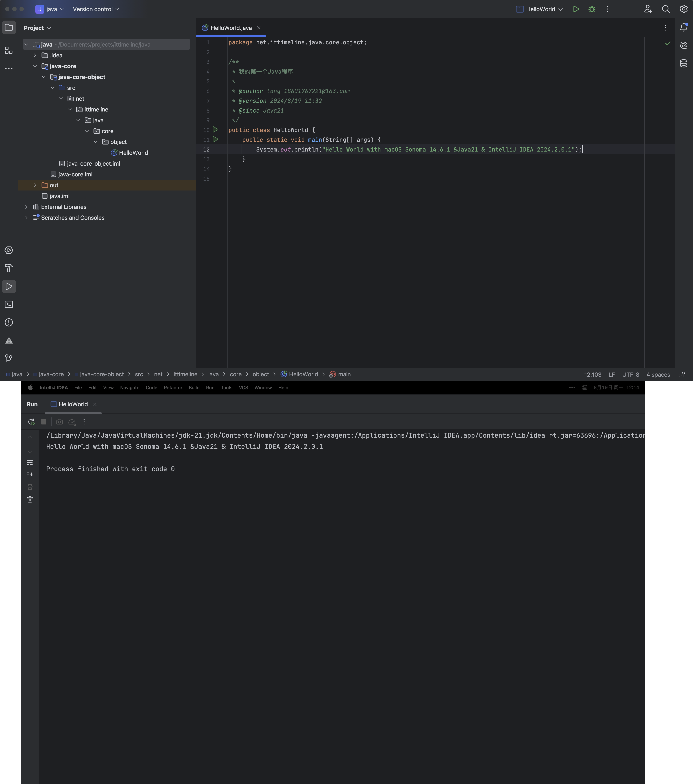Open the Terminal tool window

(x=9, y=305)
